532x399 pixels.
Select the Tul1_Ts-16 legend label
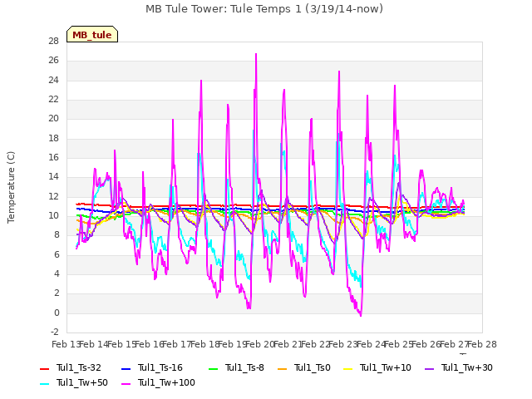(x=160, y=367)
